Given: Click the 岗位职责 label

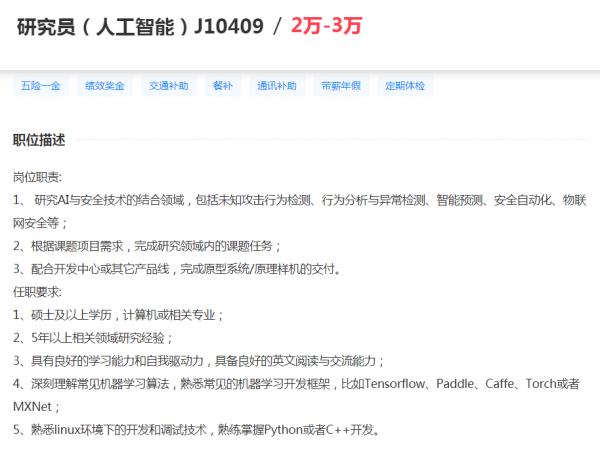Looking at the screenshot, I should point(37,177).
